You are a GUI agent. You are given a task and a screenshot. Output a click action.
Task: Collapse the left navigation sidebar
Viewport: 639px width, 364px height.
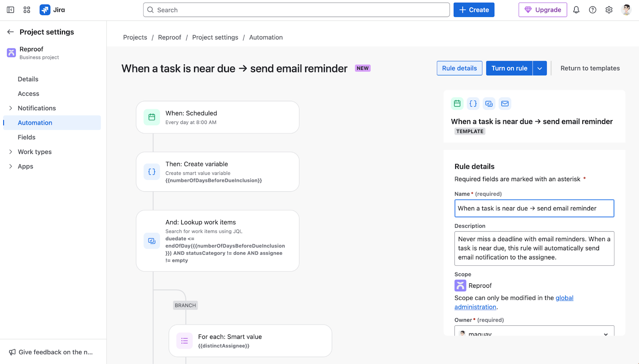[x=10, y=10]
